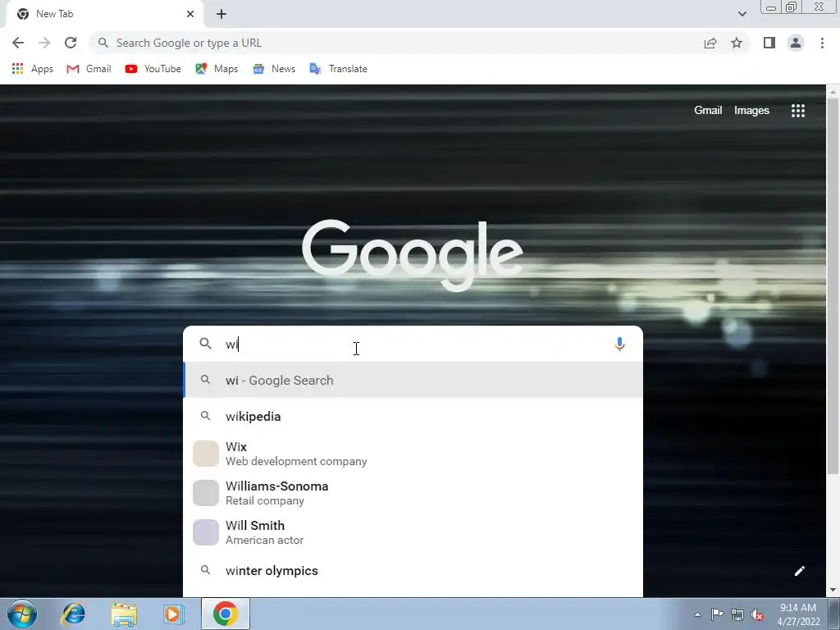
Task: Select 'wi - Google Search' suggestion
Action: pyautogui.click(x=413, y=380)
